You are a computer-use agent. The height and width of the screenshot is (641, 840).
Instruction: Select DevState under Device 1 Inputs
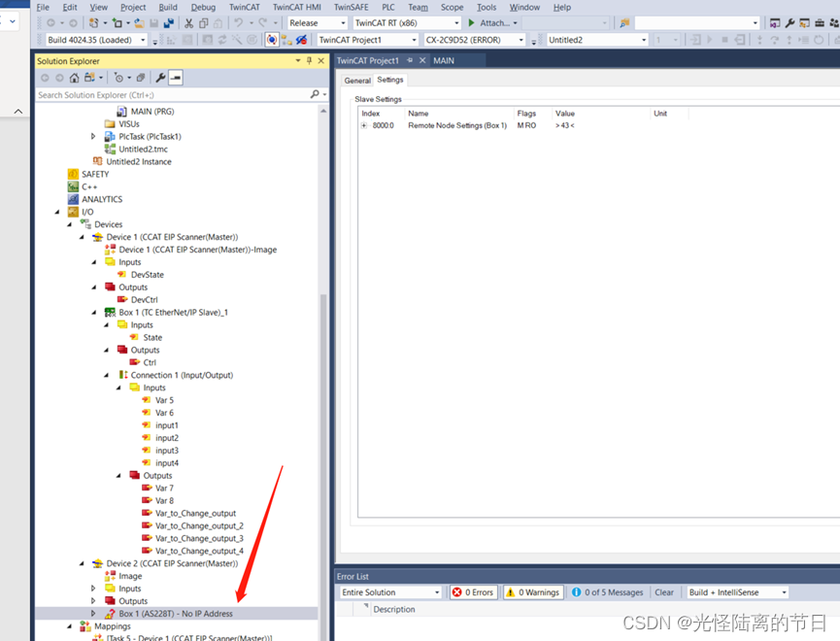(x=148, y=275)
